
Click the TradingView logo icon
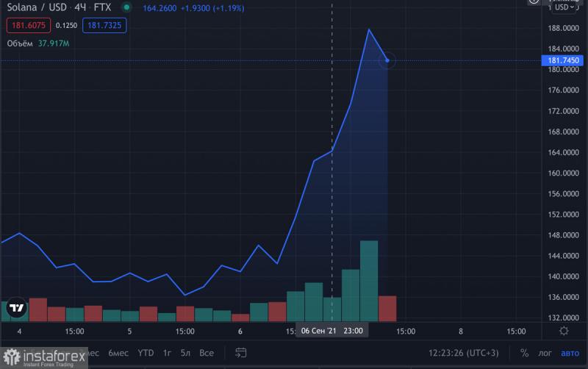(x=16, y=309)
